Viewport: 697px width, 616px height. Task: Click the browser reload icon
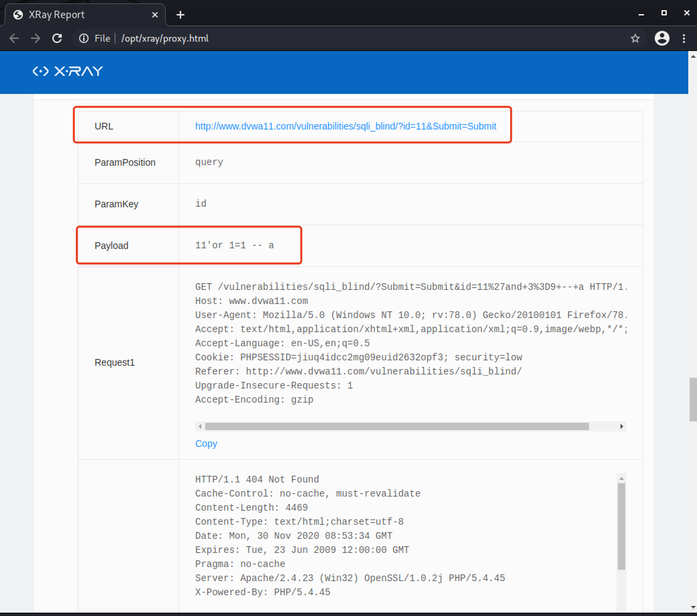[x=57, y=38]
